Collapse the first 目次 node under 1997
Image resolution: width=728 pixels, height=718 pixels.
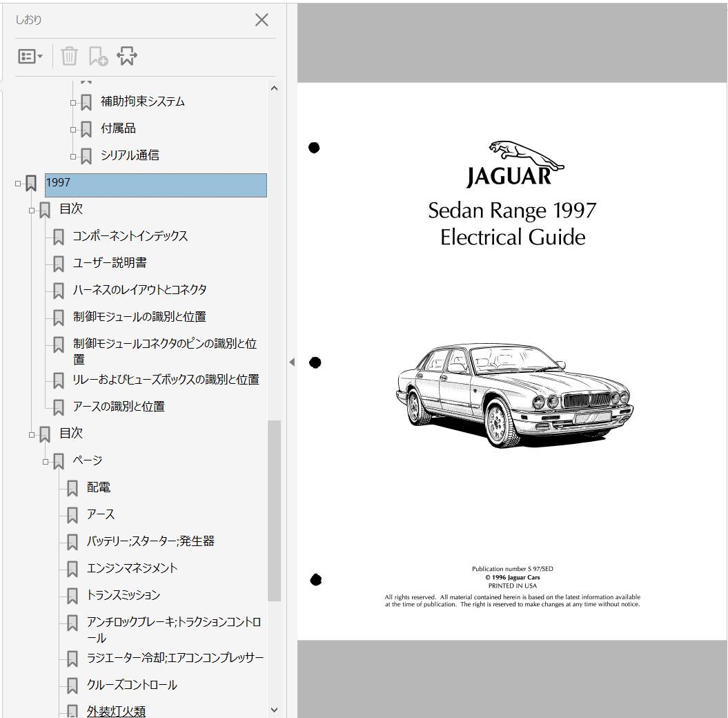coord(32,210)
